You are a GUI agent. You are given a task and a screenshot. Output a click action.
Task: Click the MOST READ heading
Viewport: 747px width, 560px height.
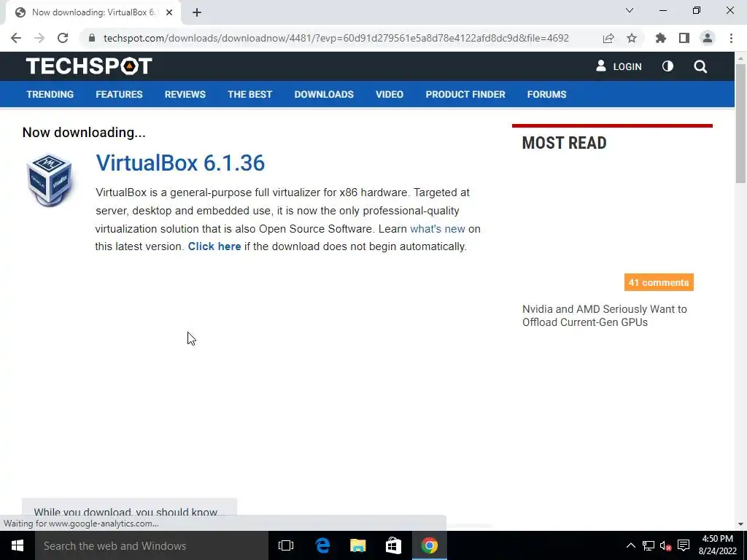click(x=564, y=143)
